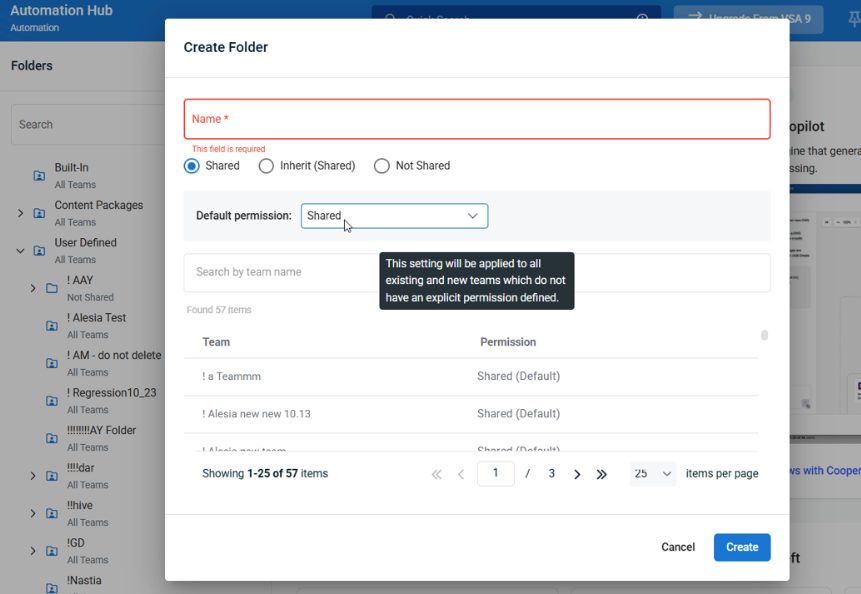Click the ! AAY folder icon
The height and width of the screenshot is (594, 861).
(x=52, y=288)
